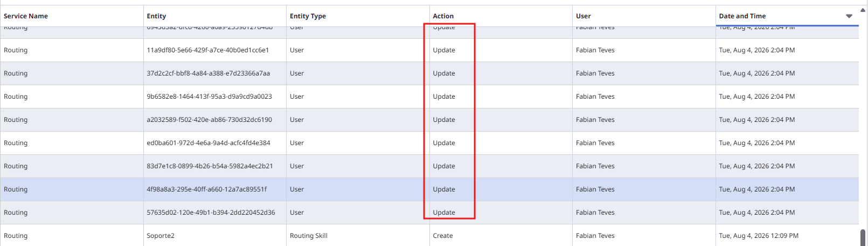Select entity a2032589-f502-420e-ab86-730d32dc6190
This screenshot has width=868, height=246.
click(210, 120)
